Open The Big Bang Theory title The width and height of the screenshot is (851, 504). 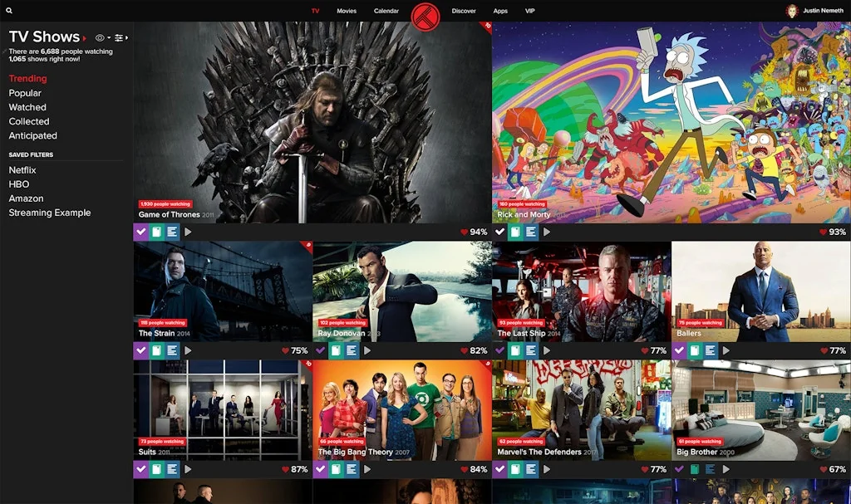356,452
